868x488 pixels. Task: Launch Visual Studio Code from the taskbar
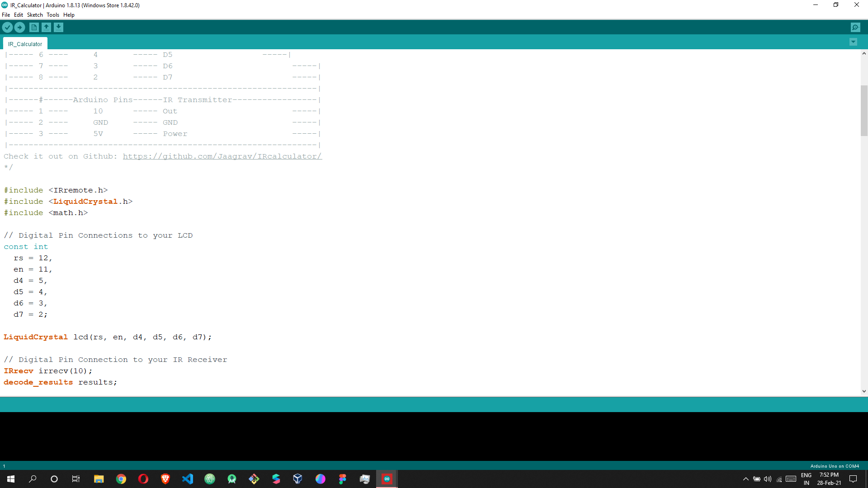tap(188, 479)
